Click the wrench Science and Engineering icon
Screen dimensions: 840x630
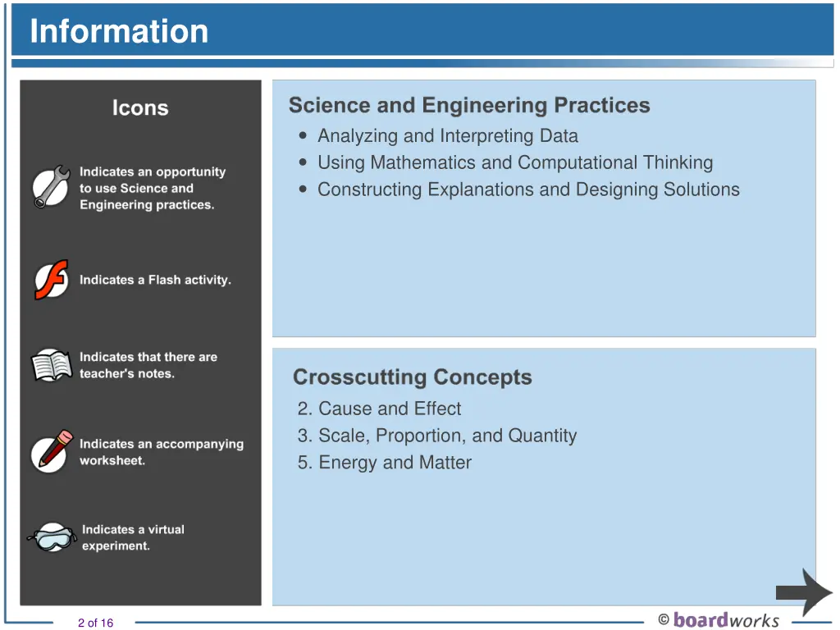52,186
